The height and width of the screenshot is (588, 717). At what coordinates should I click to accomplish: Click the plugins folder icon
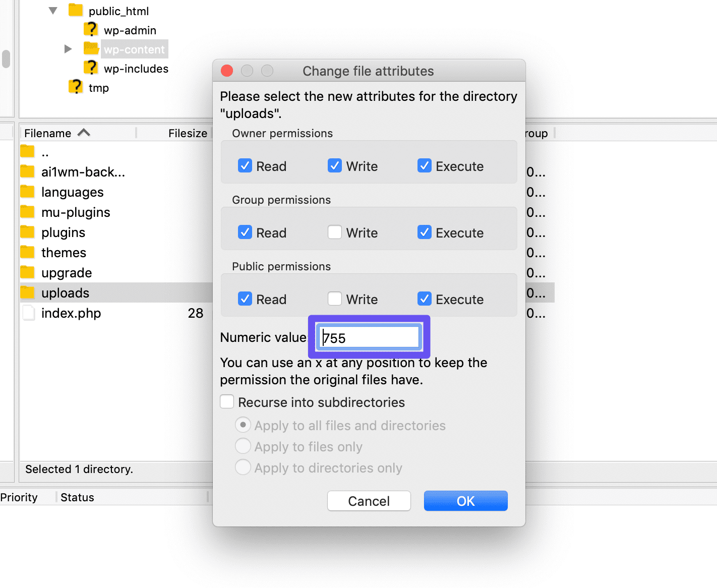(27, 231)
